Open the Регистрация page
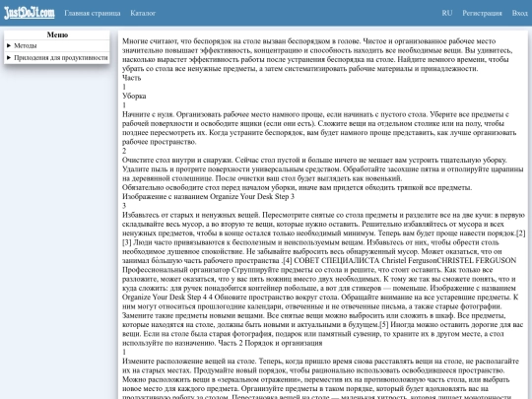 (x=482, y=13)
